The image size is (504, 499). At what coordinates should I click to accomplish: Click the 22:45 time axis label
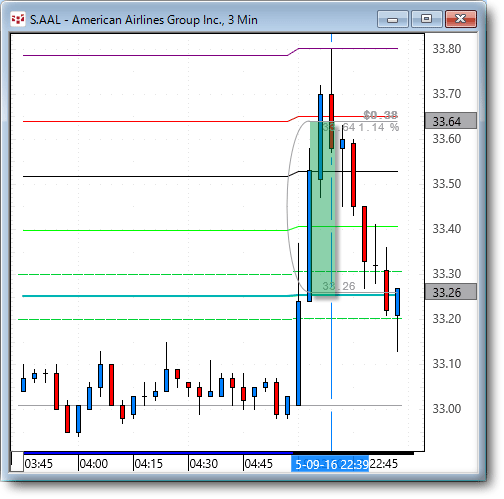[384, 464]
